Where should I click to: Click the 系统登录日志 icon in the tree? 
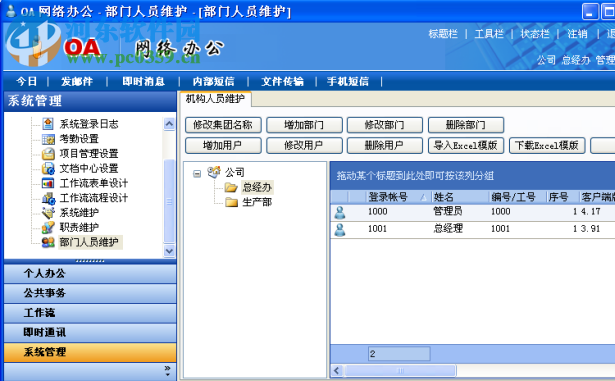click(x=48, y=124)
